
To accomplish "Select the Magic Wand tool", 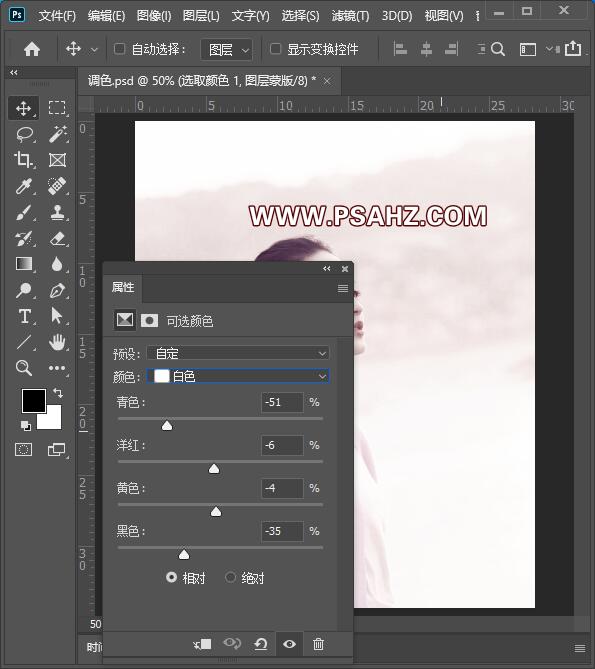I will pos(57,134).
